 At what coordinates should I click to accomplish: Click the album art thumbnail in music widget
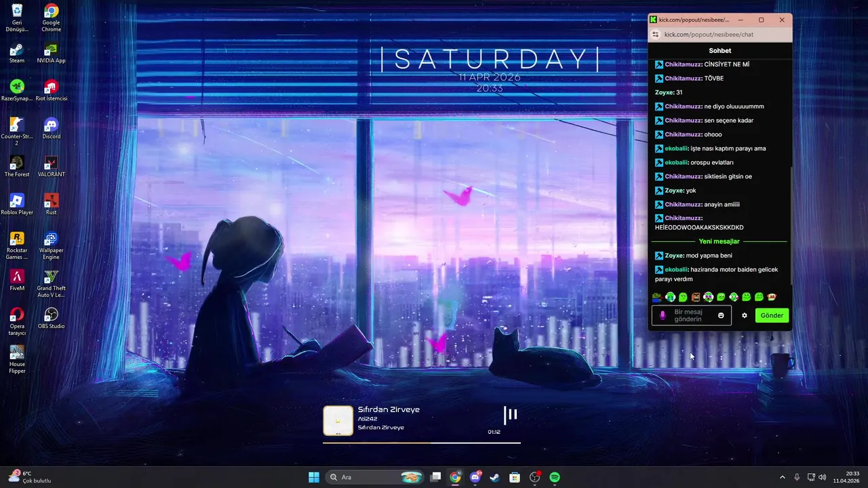(x=338, y=420)
